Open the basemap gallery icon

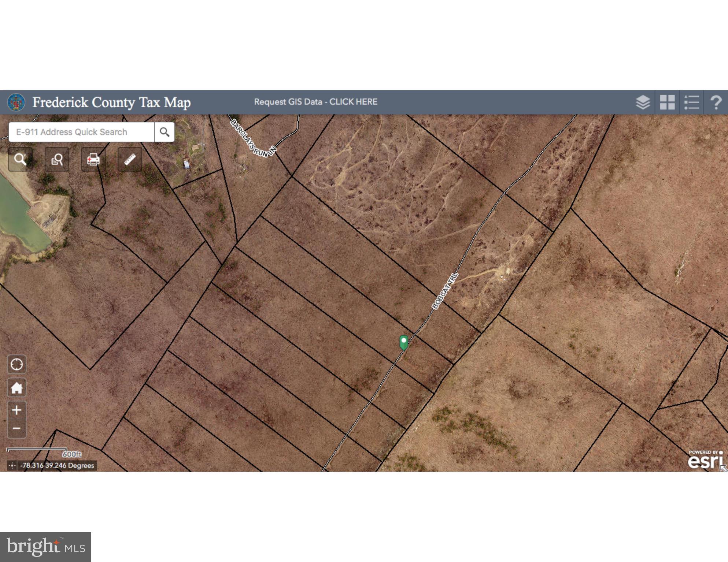tap(668, 103)
